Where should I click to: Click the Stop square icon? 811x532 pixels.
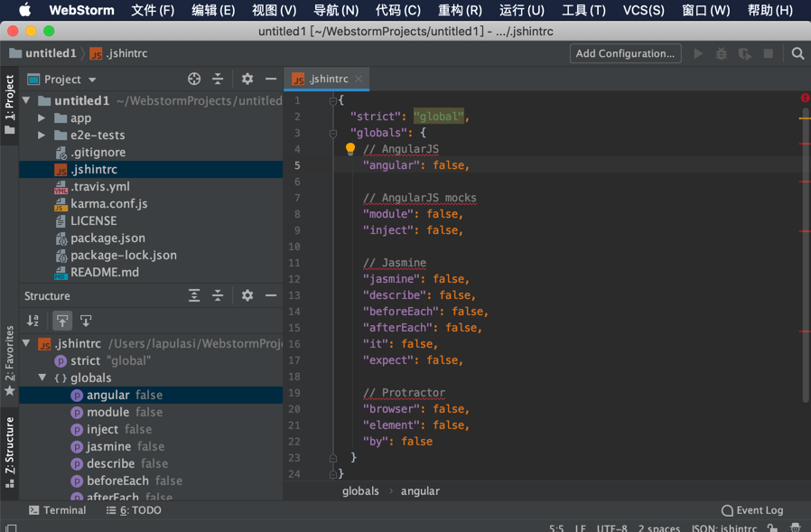point(768,53)
